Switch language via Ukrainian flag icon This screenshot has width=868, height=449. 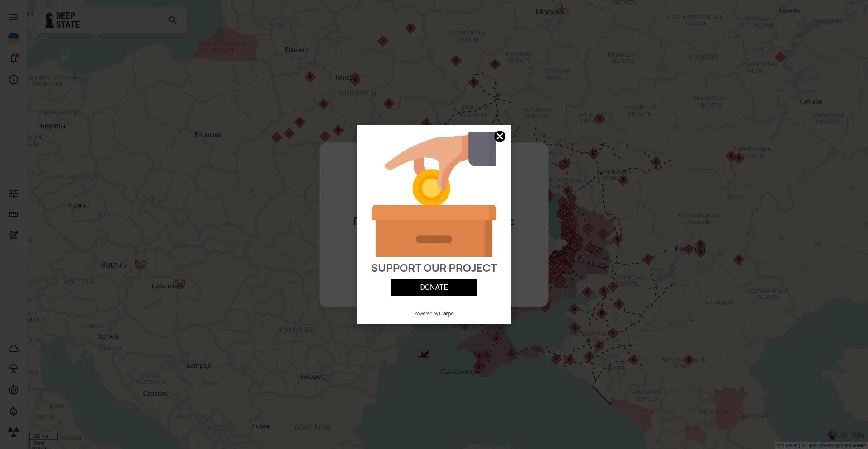(x=14, y=38)
